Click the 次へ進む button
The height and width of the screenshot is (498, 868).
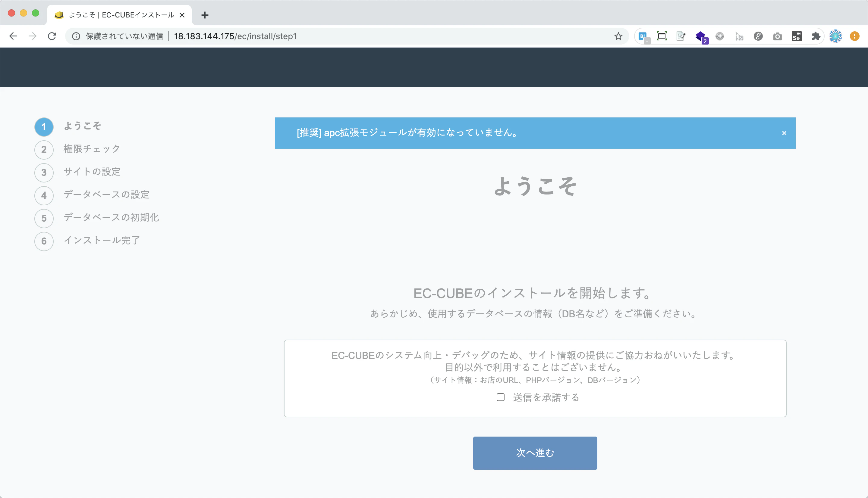click(x=535, y=453)
